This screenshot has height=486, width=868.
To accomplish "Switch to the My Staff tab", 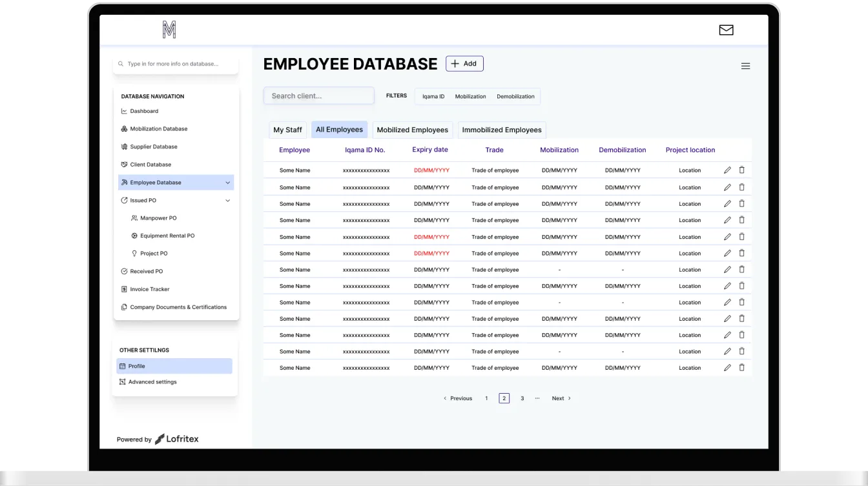I will tap(287, 130).
